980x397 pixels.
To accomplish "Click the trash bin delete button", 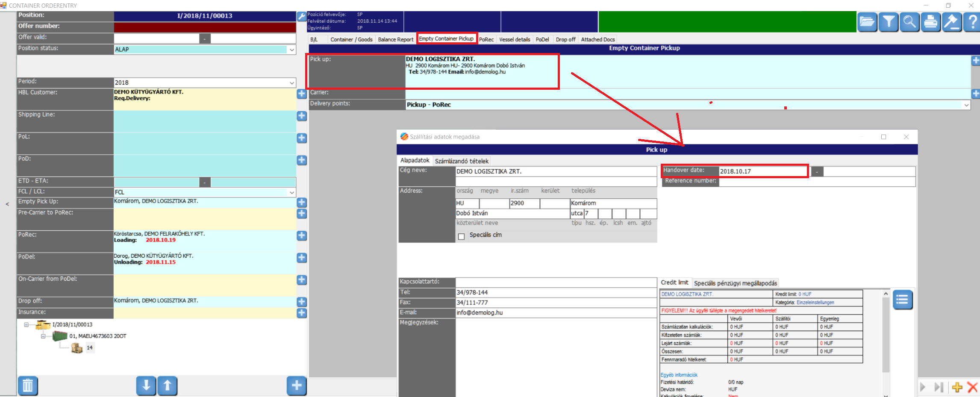I will [28, 386].
